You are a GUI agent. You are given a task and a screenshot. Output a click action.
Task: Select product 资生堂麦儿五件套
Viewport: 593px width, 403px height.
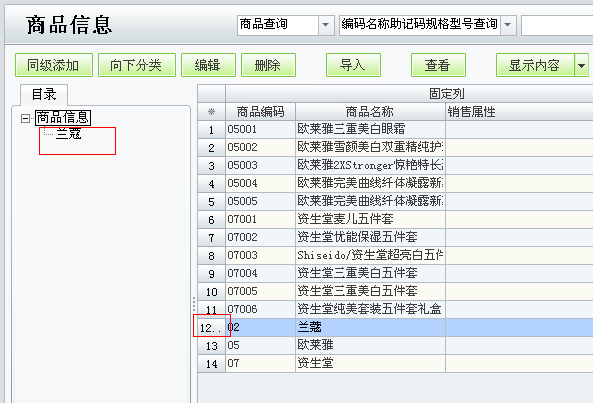click(x=370, y=219)
